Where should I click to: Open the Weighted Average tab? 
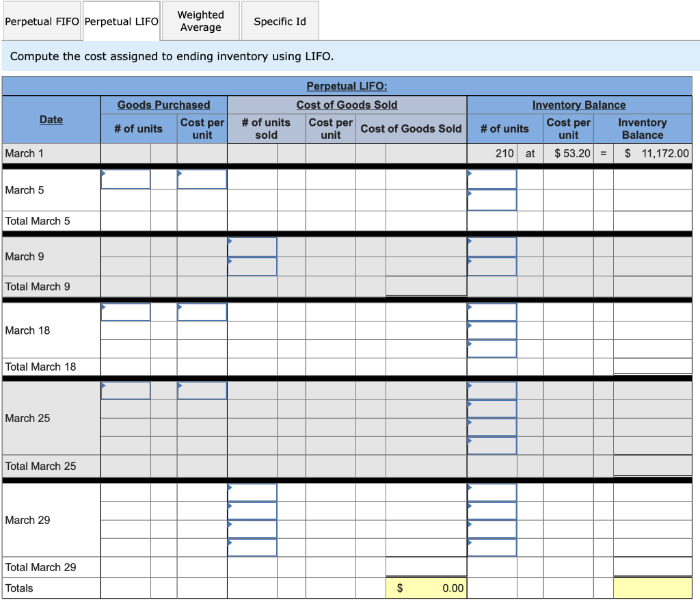(200, 21)
